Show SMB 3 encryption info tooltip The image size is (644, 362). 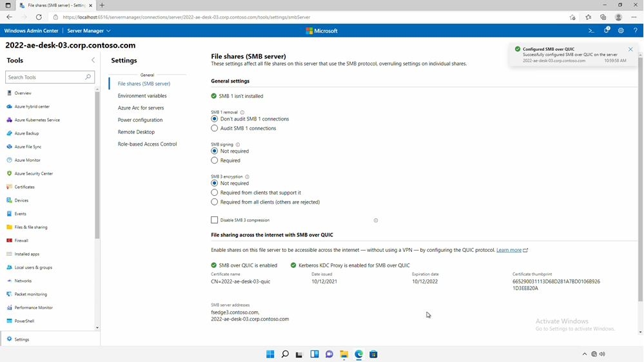point(248,177)
